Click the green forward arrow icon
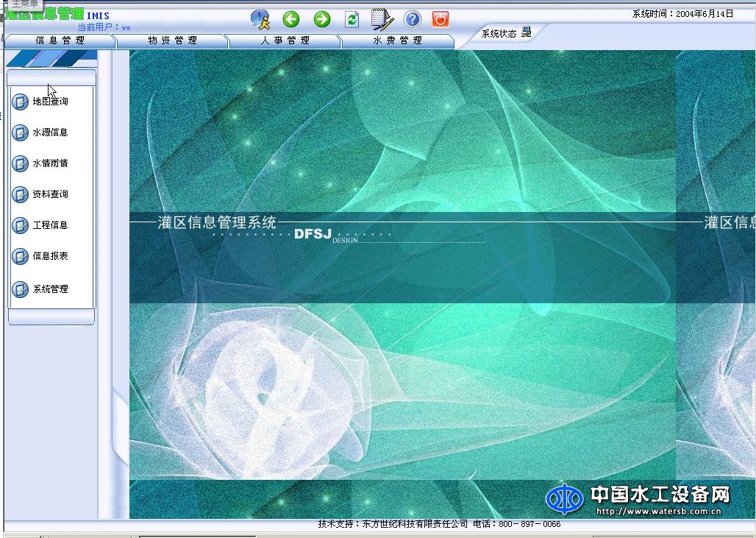 (321, 19)
